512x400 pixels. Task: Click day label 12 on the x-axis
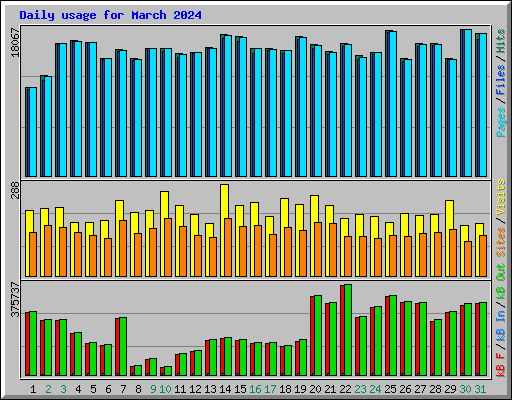195,389
